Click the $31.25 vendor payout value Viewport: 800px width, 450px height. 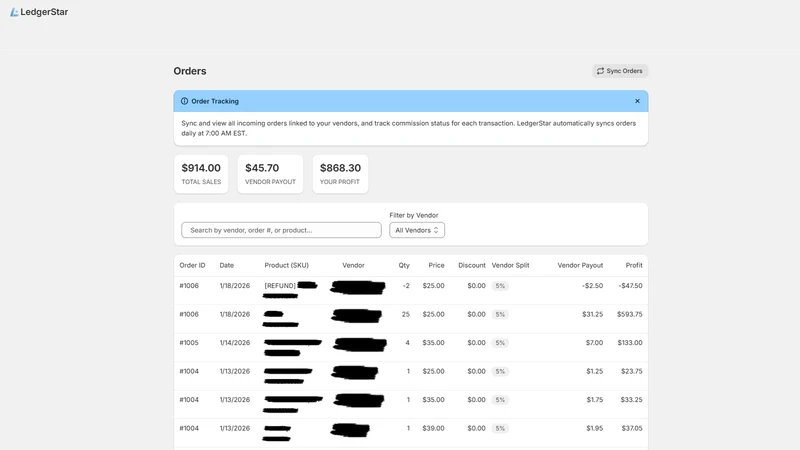[592, 314]
